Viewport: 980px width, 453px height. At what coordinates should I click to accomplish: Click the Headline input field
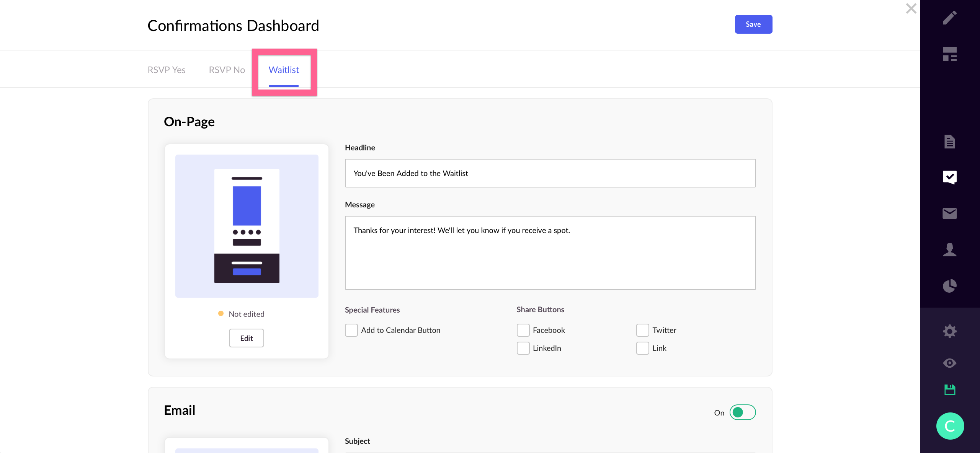tap(550, 173)
